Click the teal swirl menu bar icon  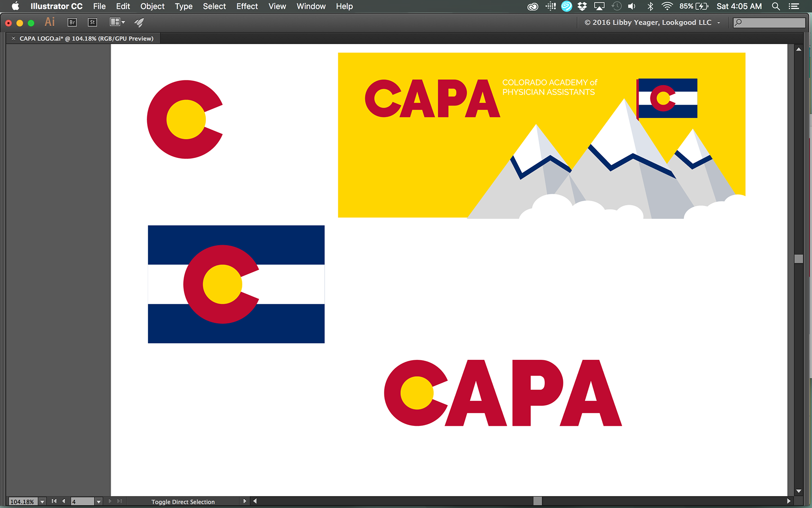567,6
